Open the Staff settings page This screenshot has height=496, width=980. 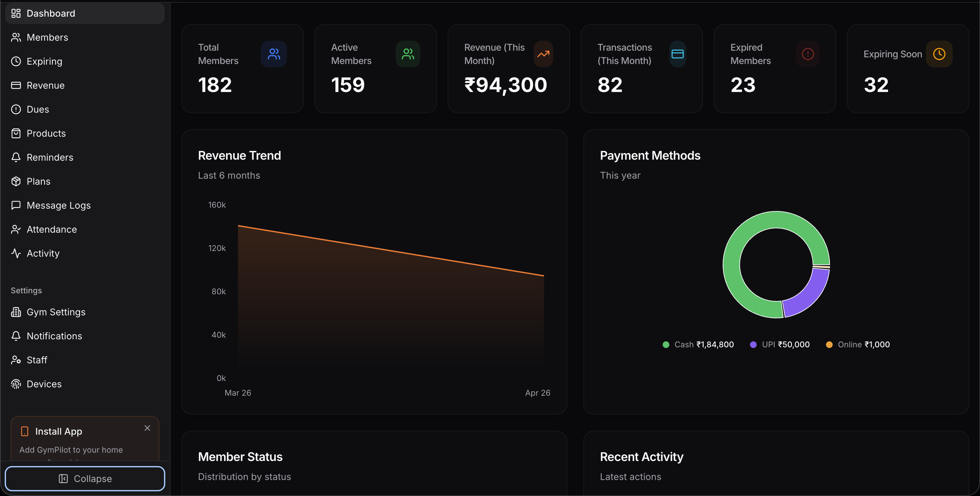click(37, 360)
